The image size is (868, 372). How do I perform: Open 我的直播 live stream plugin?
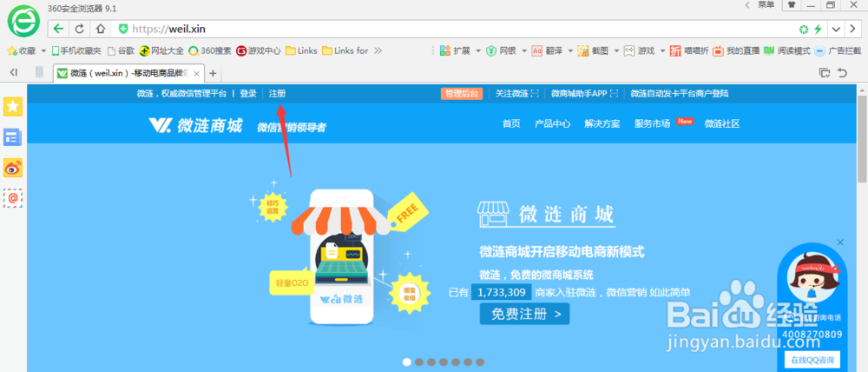[736, 51]
